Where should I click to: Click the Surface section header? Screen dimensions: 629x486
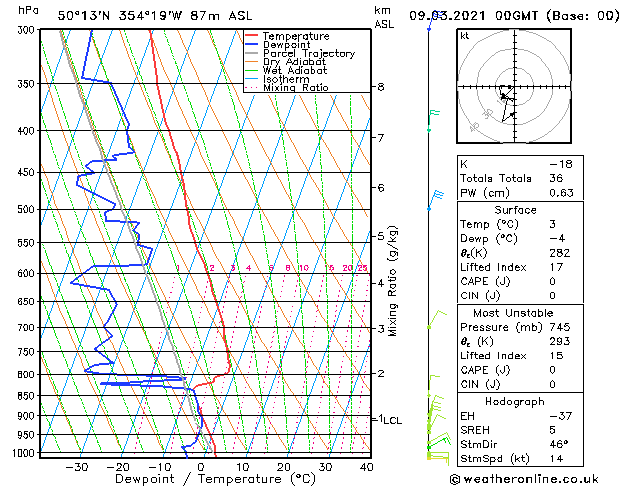coord(515,210)
